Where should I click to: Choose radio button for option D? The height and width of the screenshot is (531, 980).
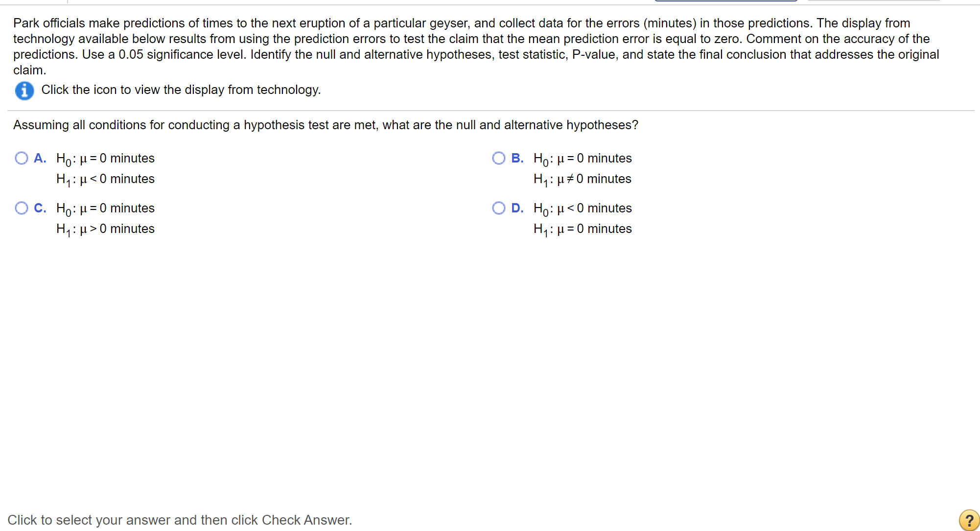498,208
